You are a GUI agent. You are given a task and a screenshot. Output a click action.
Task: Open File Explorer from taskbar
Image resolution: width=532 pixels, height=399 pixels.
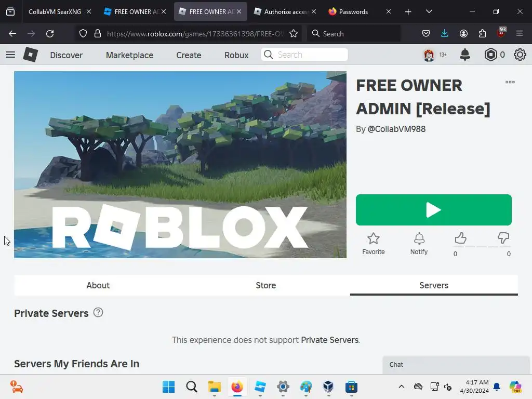pos(215,387)
